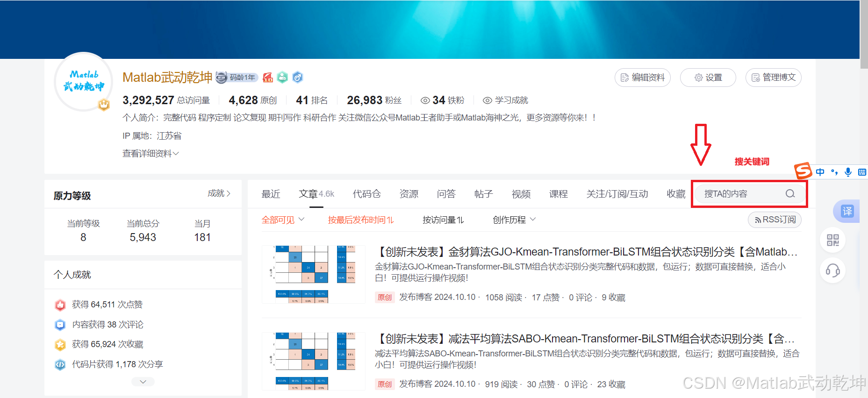Click the 代码片 share icon
Viewport: 868px width, 398px height.
pos(60,364)
